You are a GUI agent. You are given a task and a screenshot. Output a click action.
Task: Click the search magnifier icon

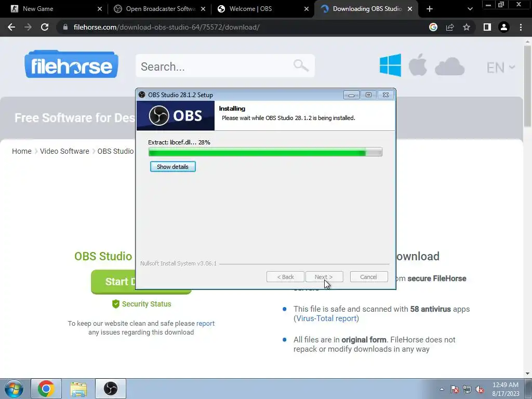[301, 65]
